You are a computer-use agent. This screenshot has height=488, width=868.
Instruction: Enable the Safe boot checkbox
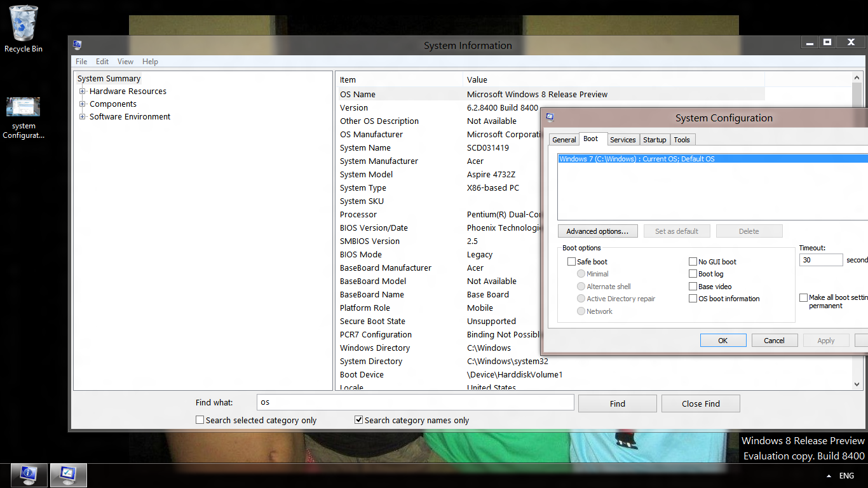[x=571, y=262]
